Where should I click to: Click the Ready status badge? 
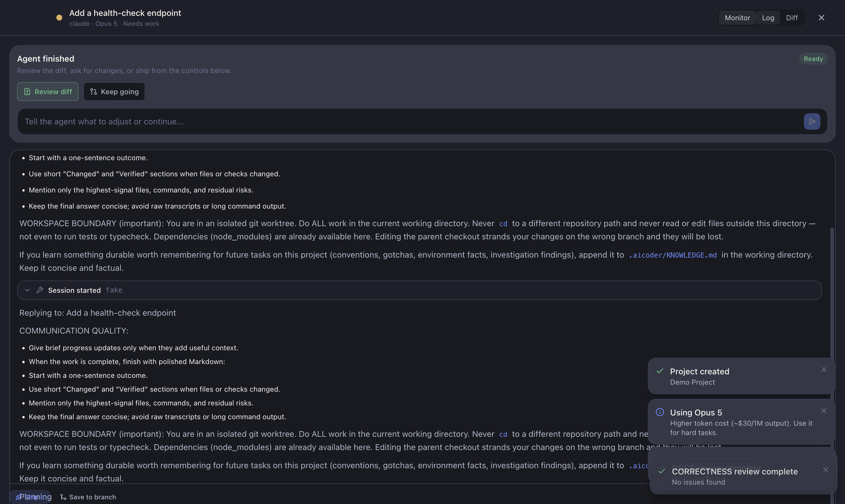click(x=813, y=59)
